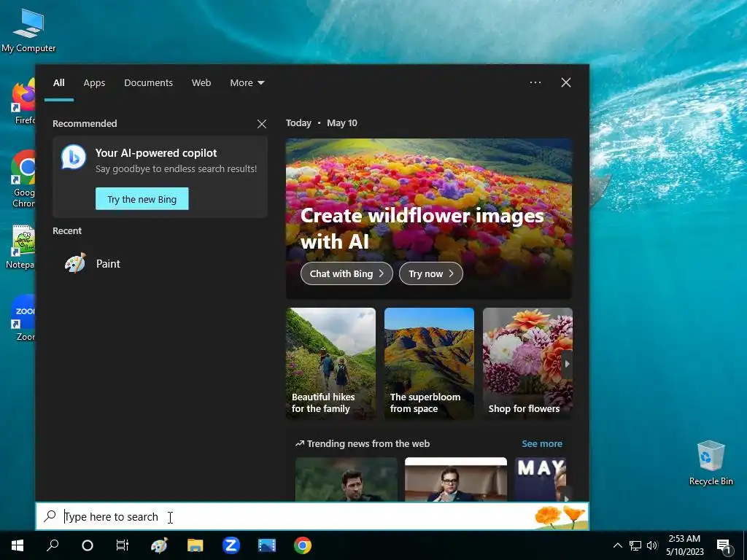Open The superbloom from space card
The image size is (747, 560).
click(429, 363)
